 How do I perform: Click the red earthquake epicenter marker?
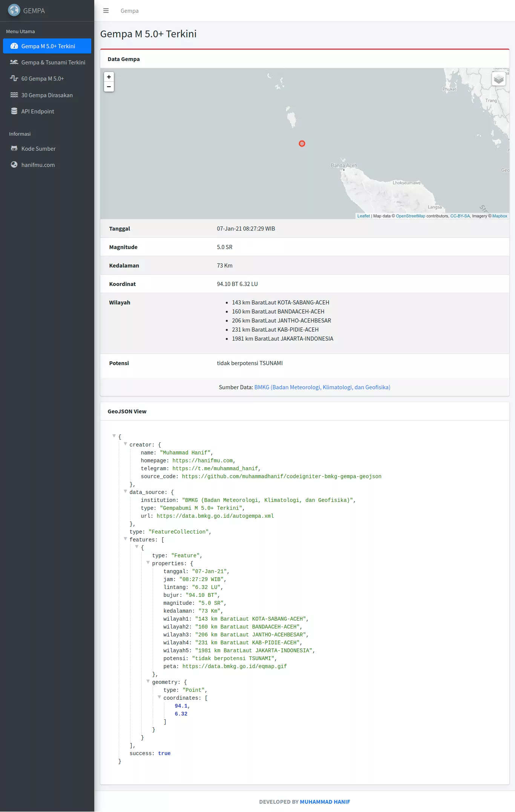[x=302, y=144]
